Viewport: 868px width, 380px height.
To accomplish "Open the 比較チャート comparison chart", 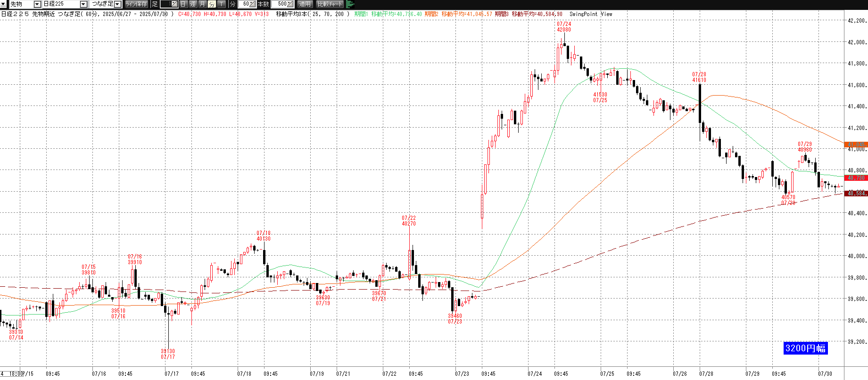I will click(330, 4).
